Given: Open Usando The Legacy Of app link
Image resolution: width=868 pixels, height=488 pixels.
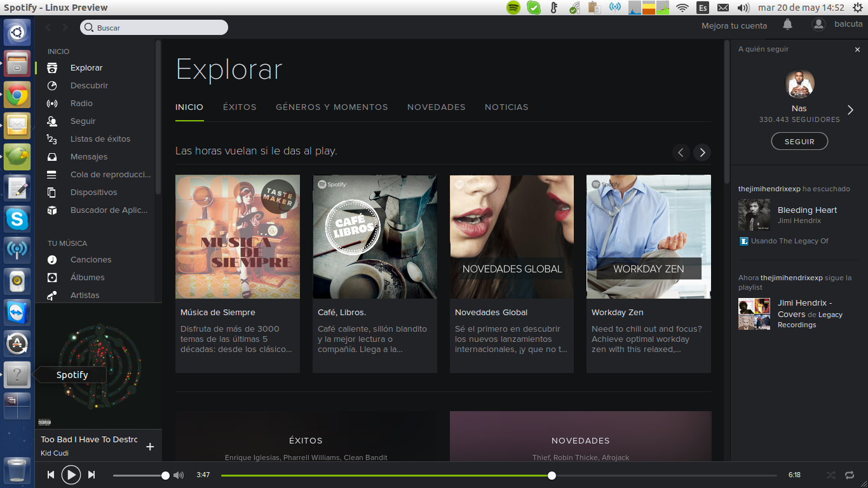Looking at the screenshot, I should [790, 241].
